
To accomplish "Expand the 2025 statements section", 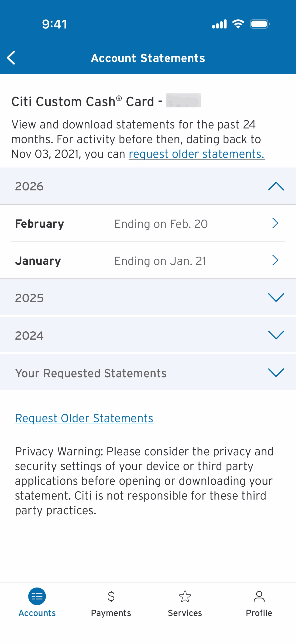I will 148,297.
